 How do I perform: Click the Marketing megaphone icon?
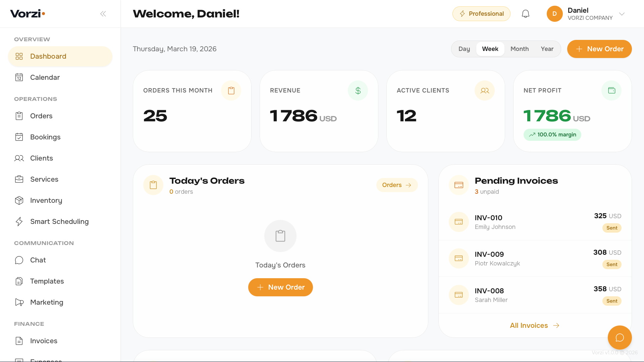click(19, 302)
